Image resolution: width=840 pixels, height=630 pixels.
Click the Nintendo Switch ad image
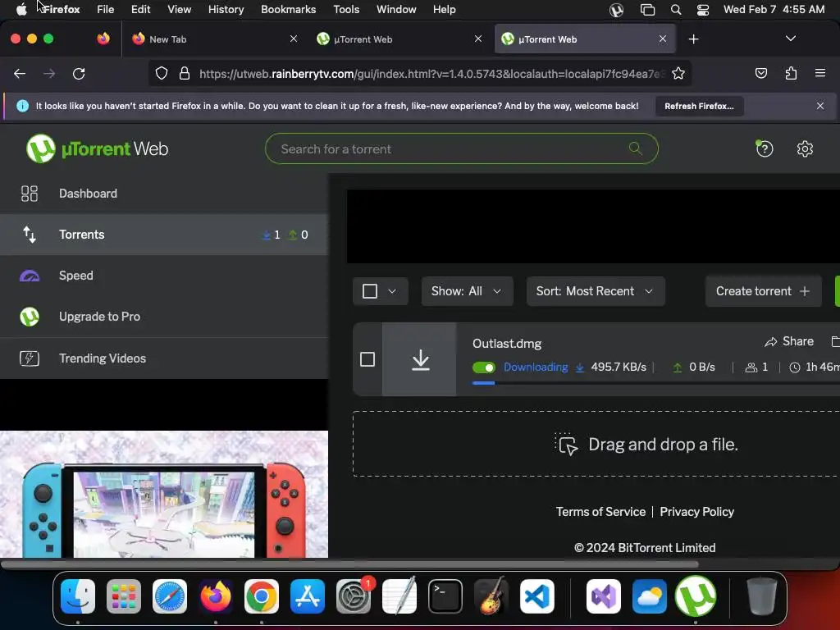[x=164, y=495]
